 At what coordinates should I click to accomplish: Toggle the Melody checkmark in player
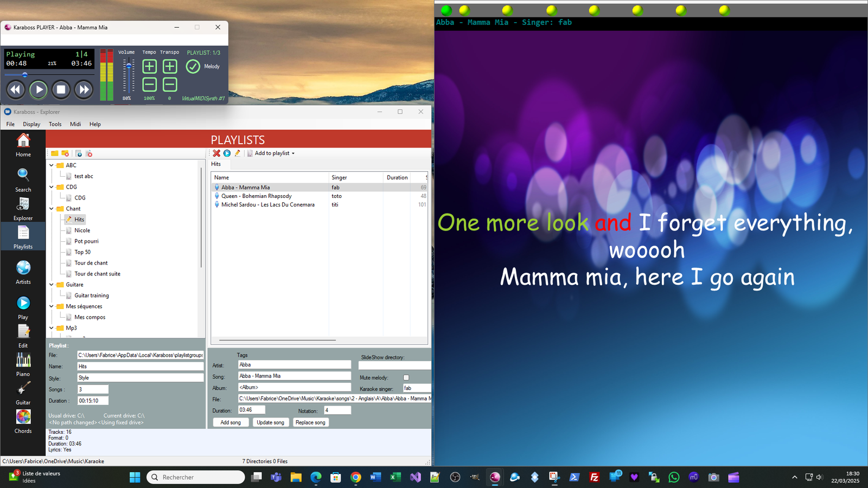pos(193,66)
